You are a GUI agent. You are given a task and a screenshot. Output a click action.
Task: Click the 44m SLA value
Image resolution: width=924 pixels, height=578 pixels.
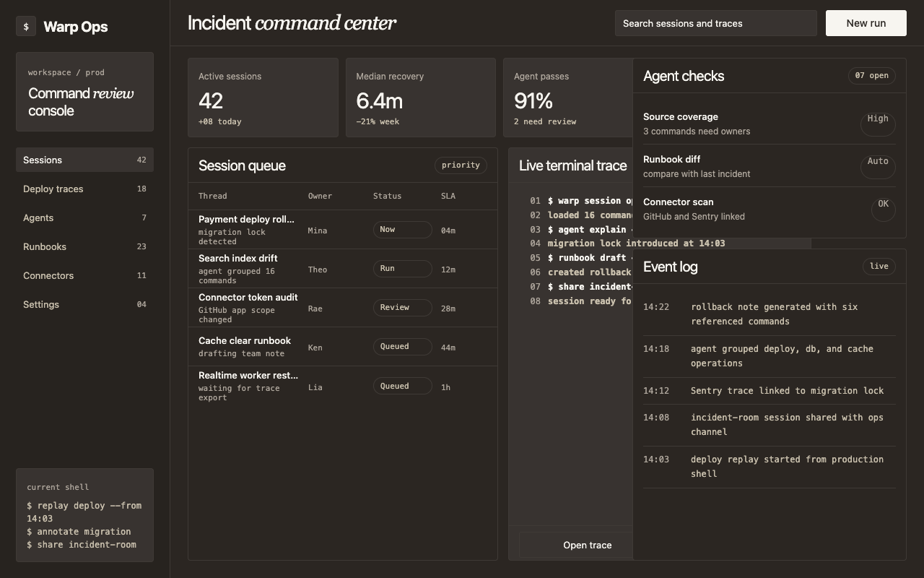point(448,348)
